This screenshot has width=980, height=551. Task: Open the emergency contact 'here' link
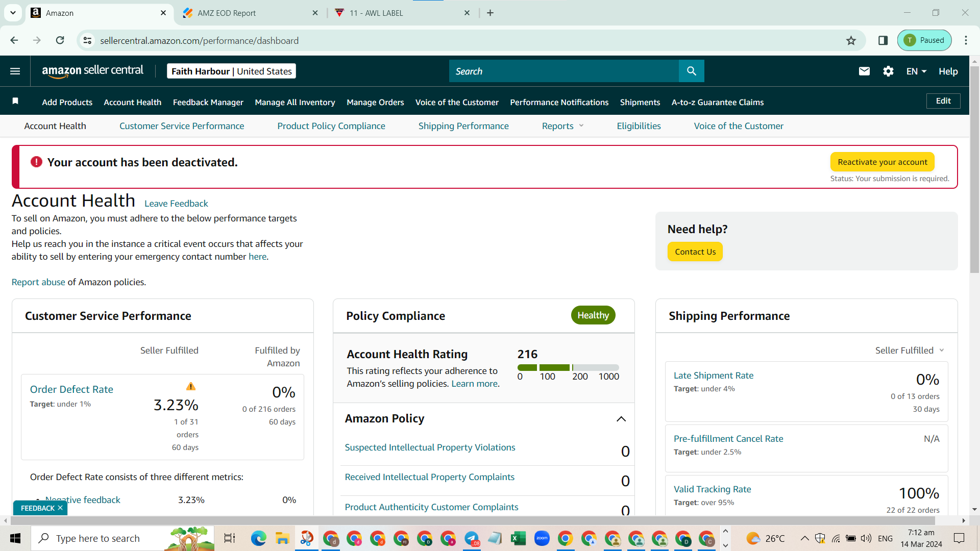click(x=257, y=257)
